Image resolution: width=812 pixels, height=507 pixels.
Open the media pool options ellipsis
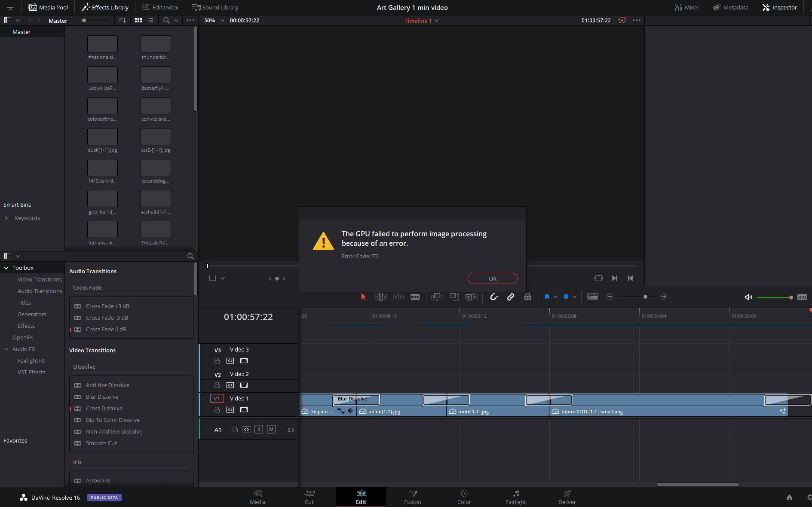pos(190,21)
